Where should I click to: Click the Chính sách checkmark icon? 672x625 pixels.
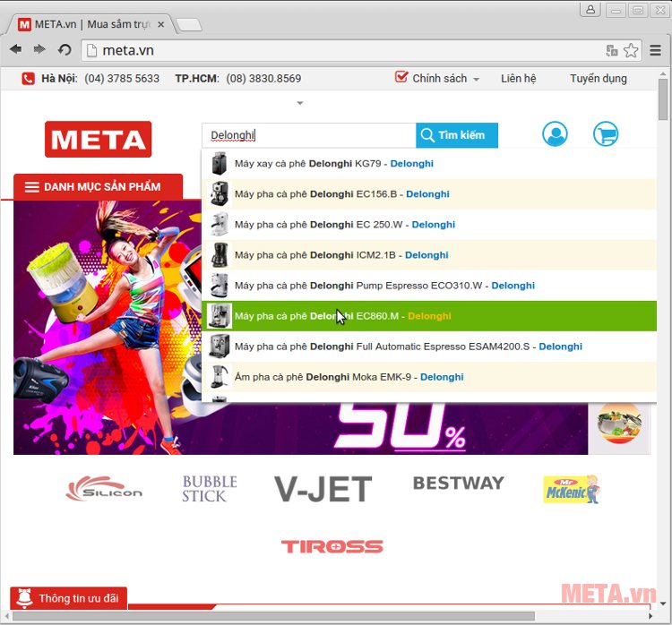click(401, 77)
